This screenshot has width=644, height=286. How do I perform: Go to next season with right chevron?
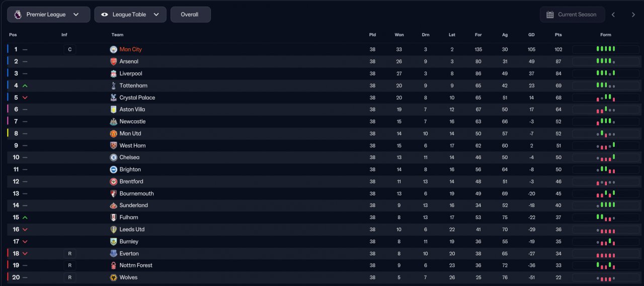point(633,15)
